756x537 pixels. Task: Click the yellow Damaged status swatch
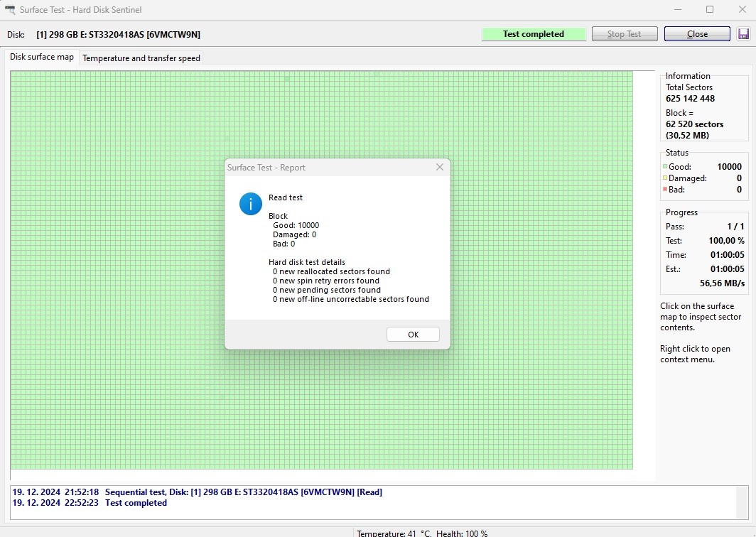pos(665,178)
